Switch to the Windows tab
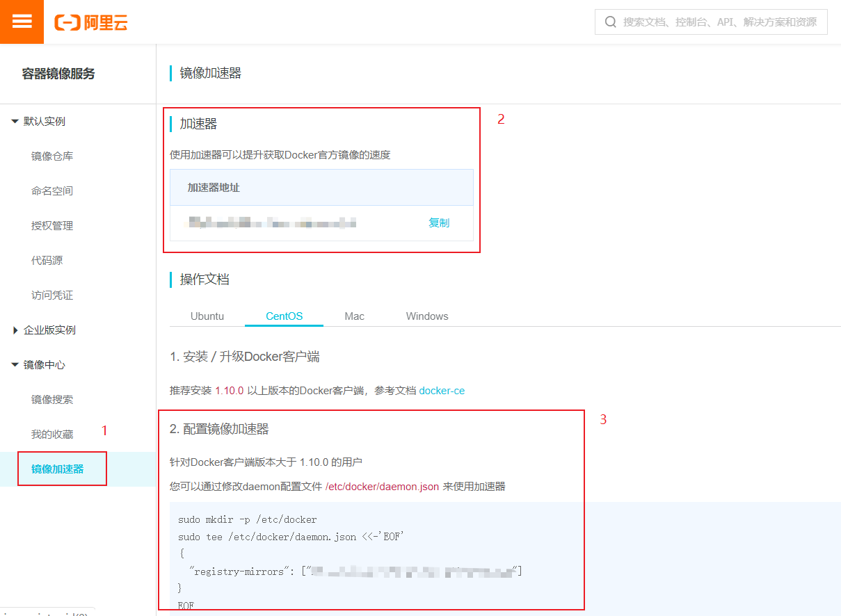The height and width of the screenshot is (616, 841). tap(427, 316)
